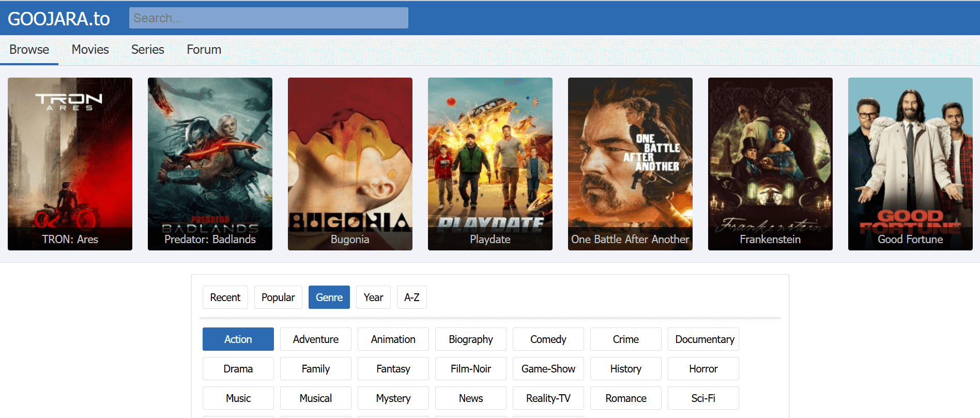Filter by the Comedy genre
980x418 pixels.
point(548,339)
